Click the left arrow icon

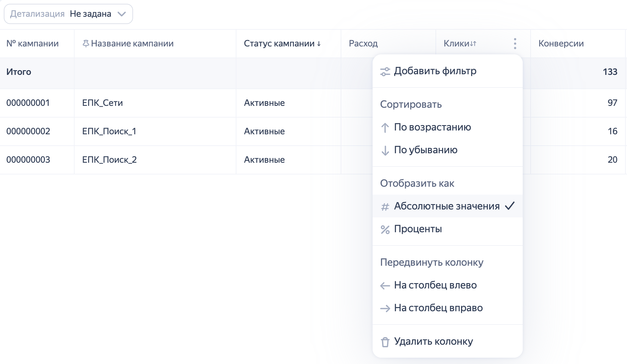coord(385,286)
